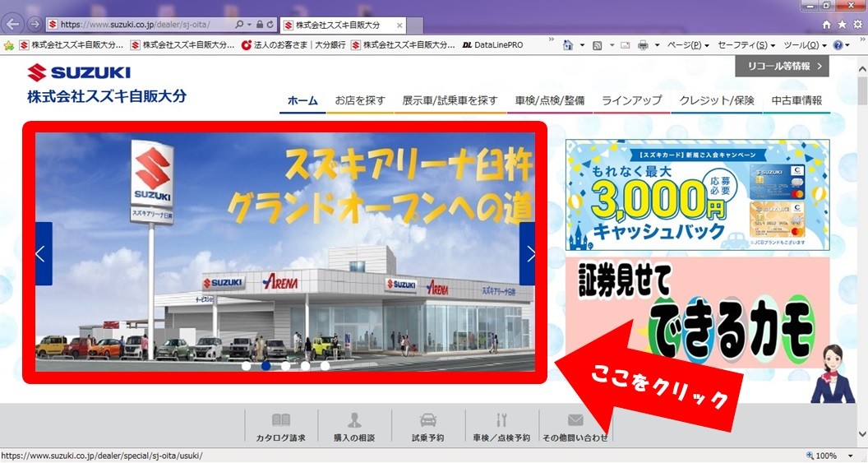This screenshot has width=868, height=463.
Task: Click the 試乗予約 car icon
Action: tap(427, 420)
